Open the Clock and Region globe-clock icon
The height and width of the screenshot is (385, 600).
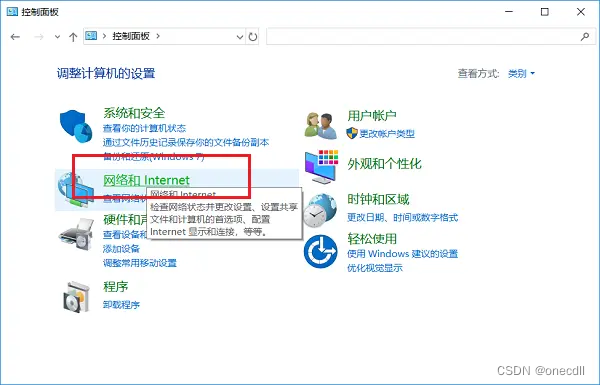tap(320, 210)
